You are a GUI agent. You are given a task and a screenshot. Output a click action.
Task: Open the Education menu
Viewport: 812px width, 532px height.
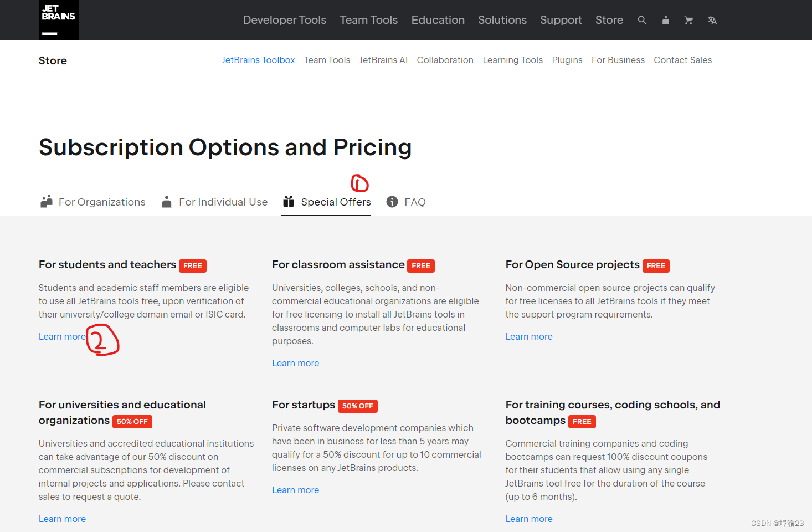pos(438,20)
